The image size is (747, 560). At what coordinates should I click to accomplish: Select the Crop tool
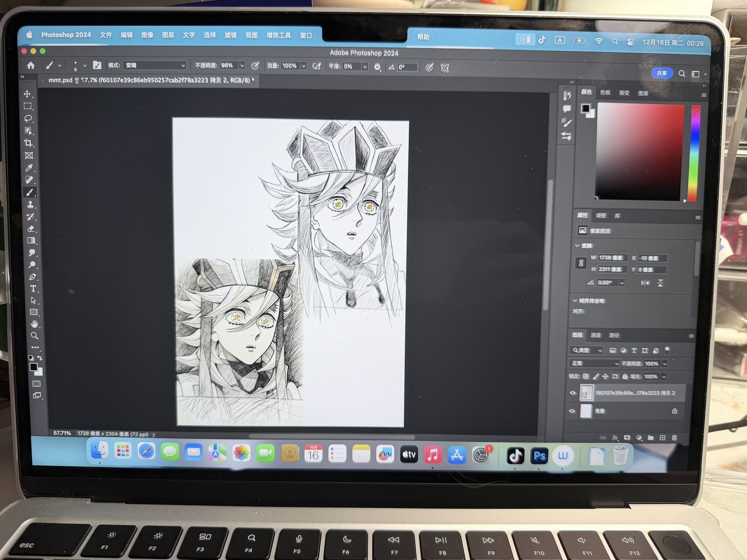coord(28,143)
